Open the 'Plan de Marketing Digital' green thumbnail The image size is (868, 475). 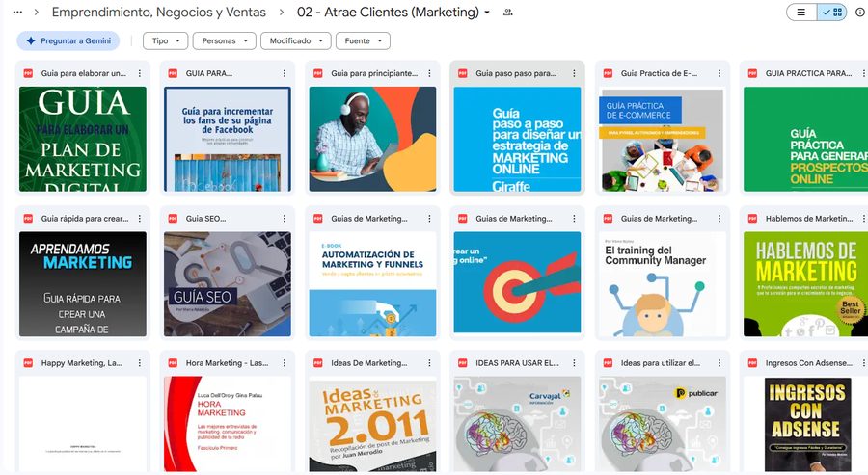click(x=83, y=139)
